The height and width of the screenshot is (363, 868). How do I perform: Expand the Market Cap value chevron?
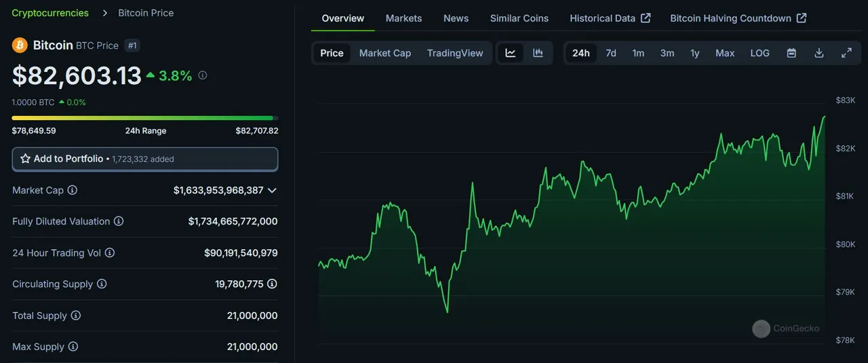pyautogui.click(x=272, y=190)
